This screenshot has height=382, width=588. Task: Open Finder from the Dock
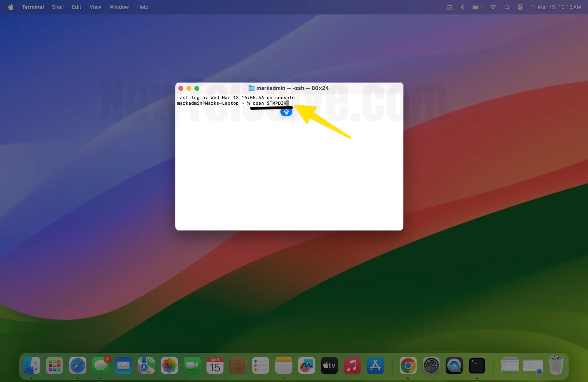click(31, 366)
